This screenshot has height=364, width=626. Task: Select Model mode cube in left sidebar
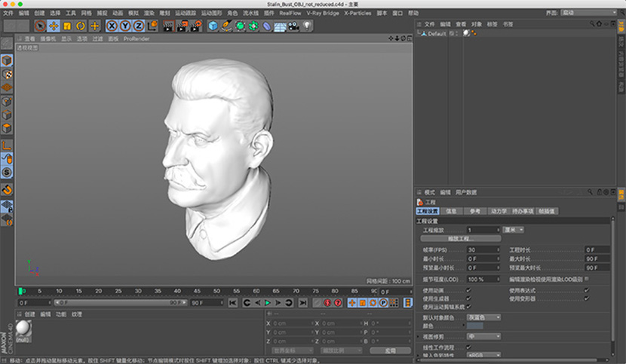(x=7, y=60)
